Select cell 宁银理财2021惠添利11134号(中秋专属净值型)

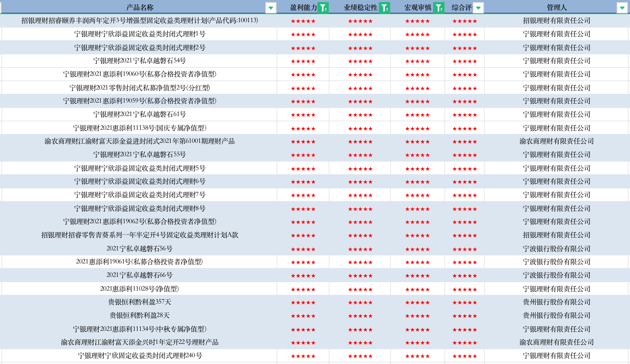(x=139, y=329)
